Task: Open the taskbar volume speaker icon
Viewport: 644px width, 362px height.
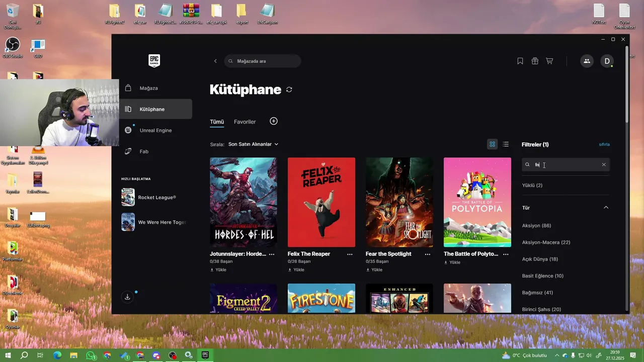Action: pos(590,355)
